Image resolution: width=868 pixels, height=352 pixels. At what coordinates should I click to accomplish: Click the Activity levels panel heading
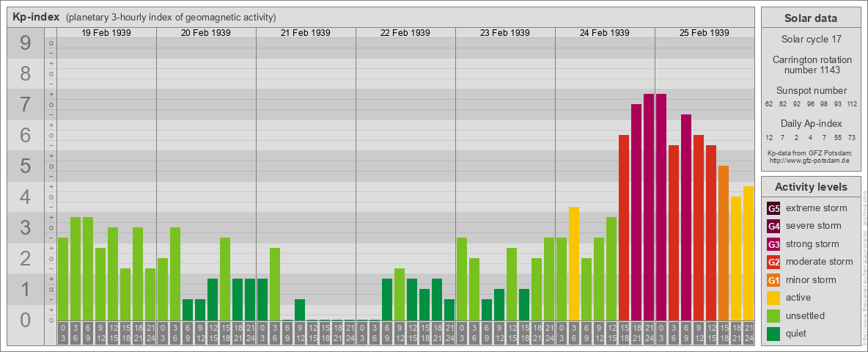click(811, 187)
